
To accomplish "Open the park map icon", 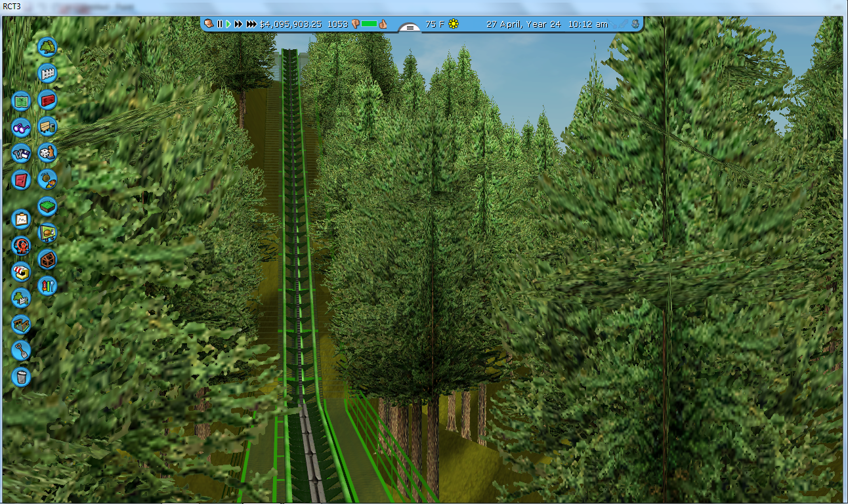I will 21,101.
